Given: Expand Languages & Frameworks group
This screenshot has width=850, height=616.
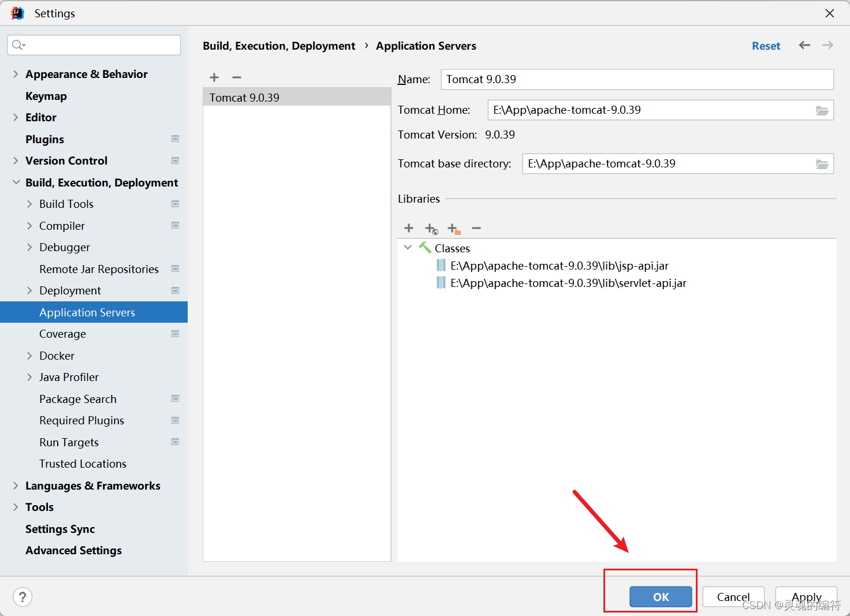Looking at the screenshot, I should [x=16, y=486].
